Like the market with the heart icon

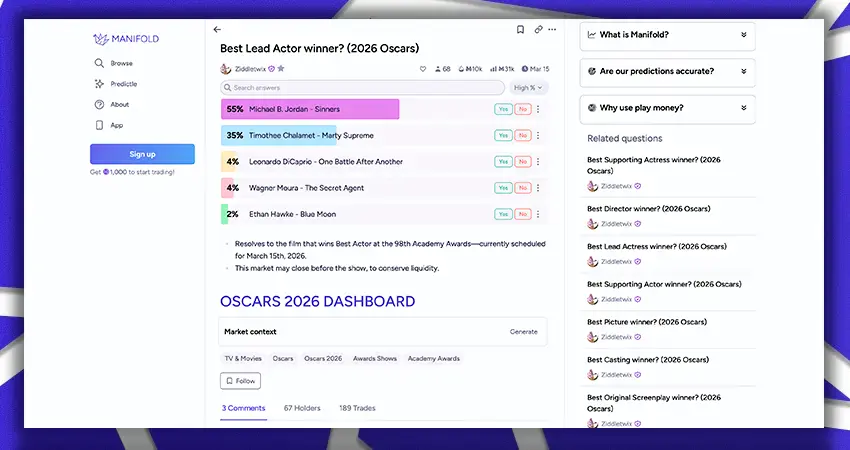423,69
